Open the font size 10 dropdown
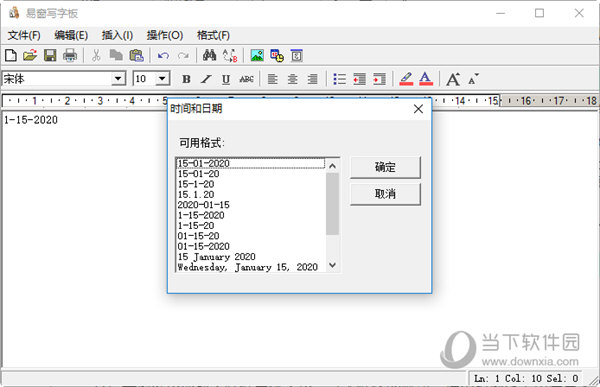Screen dimensions: 600x387 pos(162,79)
